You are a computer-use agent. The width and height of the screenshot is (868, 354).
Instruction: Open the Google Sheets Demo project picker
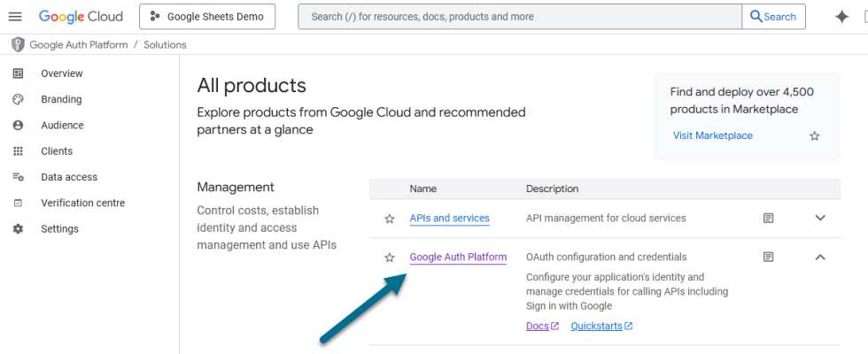pos(207,17)
